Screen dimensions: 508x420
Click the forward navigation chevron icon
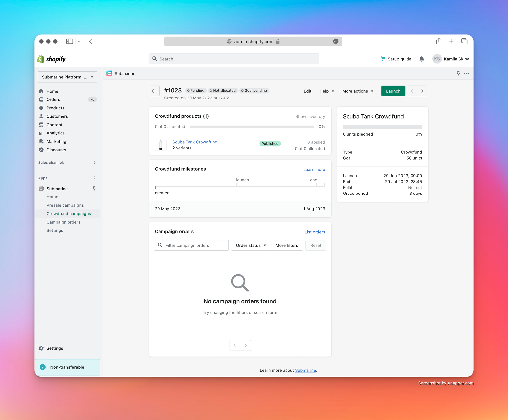click(x=422, y=91)
